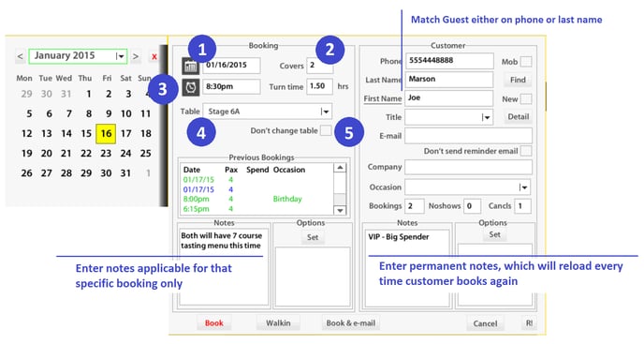Open the Occasion dropdown
Viewport: 644px width, 344px height.
pyautogui.click(x=467, y=187)
